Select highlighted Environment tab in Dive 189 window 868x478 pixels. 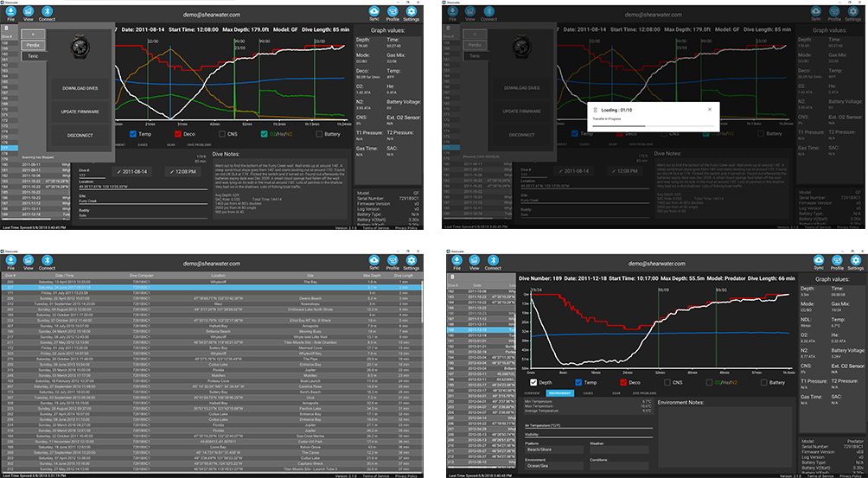(559, 393)
